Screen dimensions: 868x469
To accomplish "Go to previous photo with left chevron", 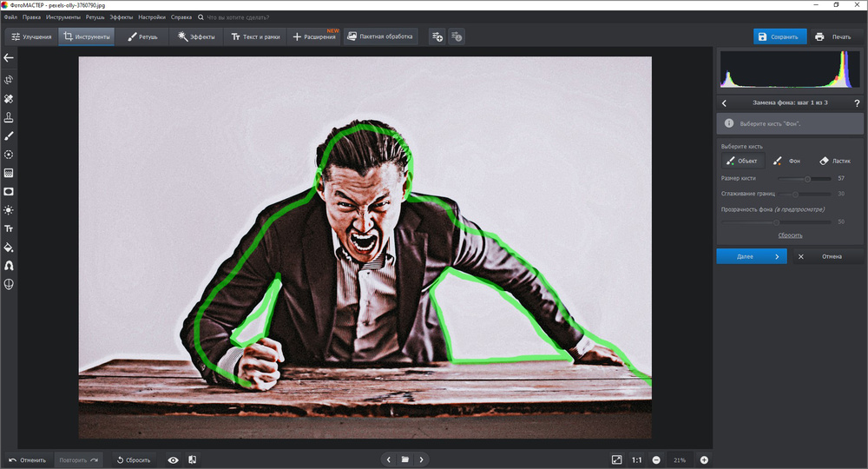I will pos(389,459).
